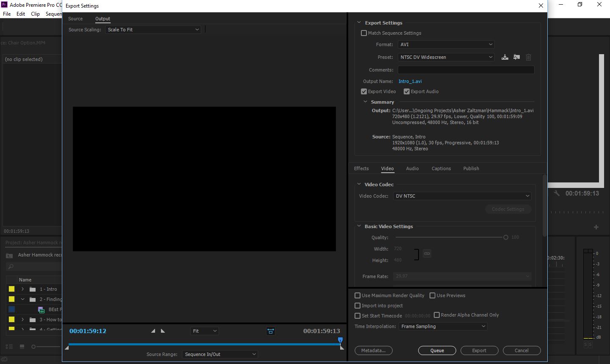
Task: Tick the Import into project checkbox
Action: click(358, 306)
